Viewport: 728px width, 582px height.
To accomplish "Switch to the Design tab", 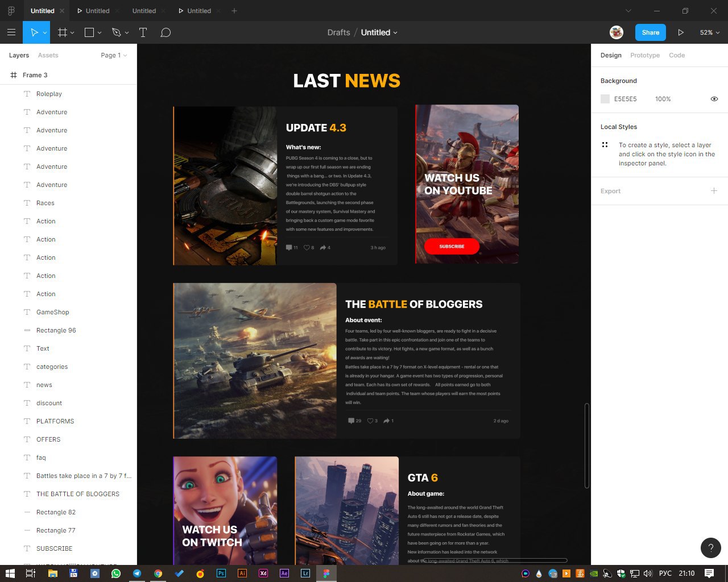I will pos(611,55).
